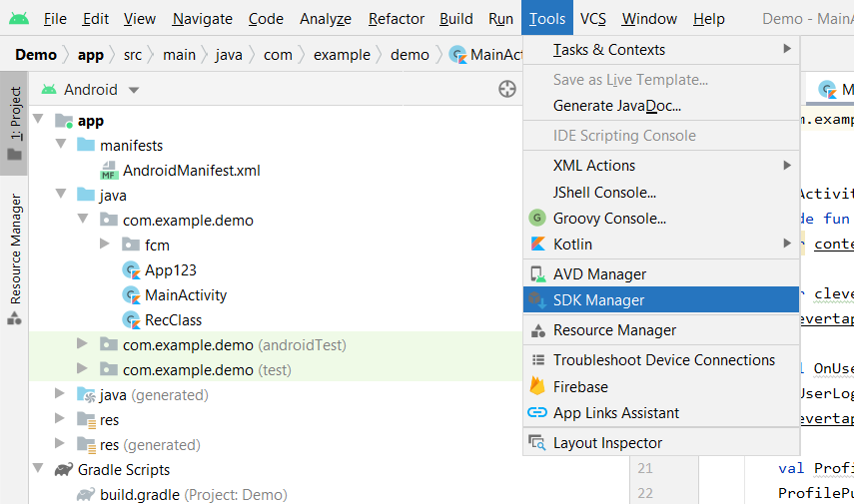
Task: Collapse the Gradle Scripts node
Action: [38, 468]
